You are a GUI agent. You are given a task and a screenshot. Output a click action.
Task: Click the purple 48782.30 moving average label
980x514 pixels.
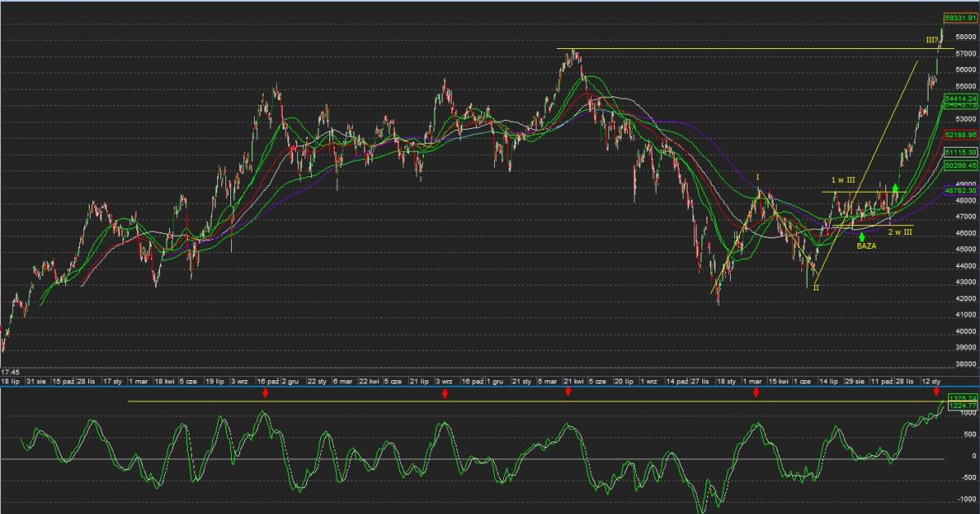tap(960, 190)
